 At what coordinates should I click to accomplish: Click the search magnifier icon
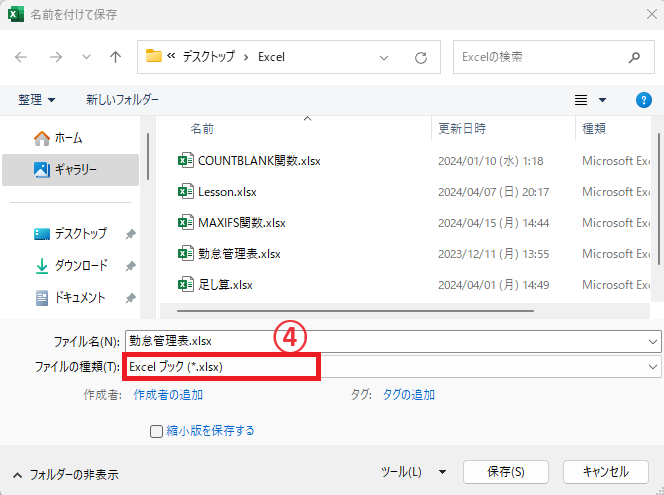(634, 57)
